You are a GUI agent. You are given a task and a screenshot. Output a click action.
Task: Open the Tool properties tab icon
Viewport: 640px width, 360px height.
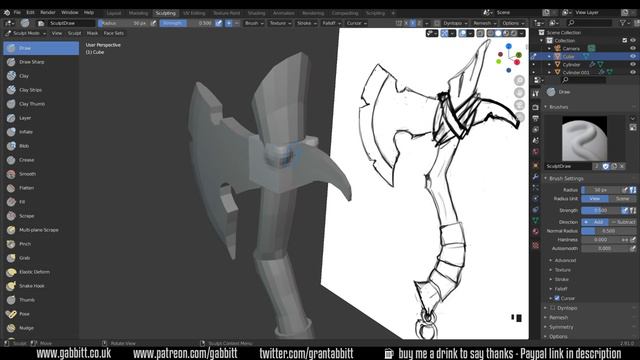536,93
